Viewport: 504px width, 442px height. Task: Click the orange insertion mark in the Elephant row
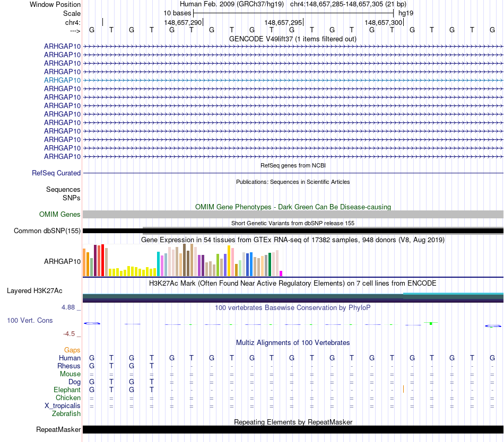(x=403, y=390)
